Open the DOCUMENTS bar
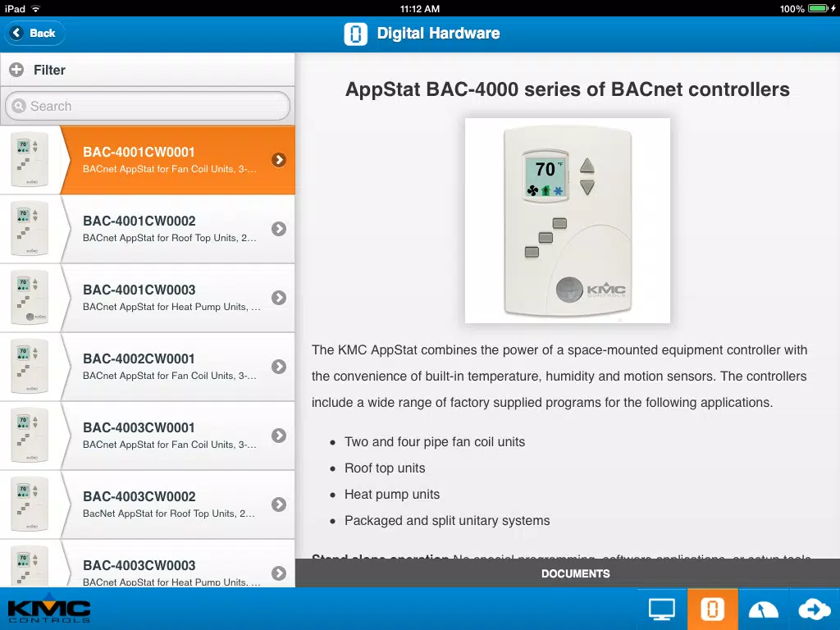Screen dimensions: 840x630 coord(568,573)
